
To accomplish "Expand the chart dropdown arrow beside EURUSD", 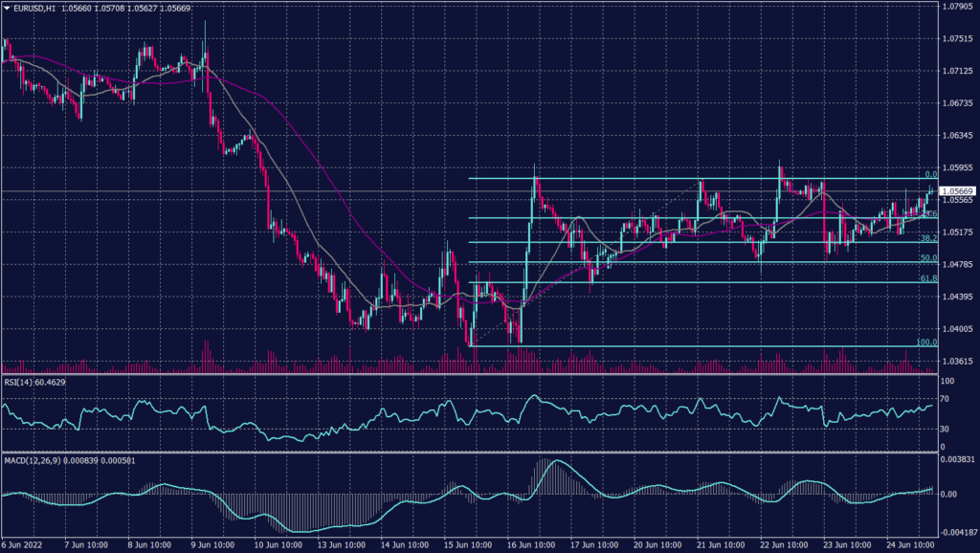I will tap(8, 7).
